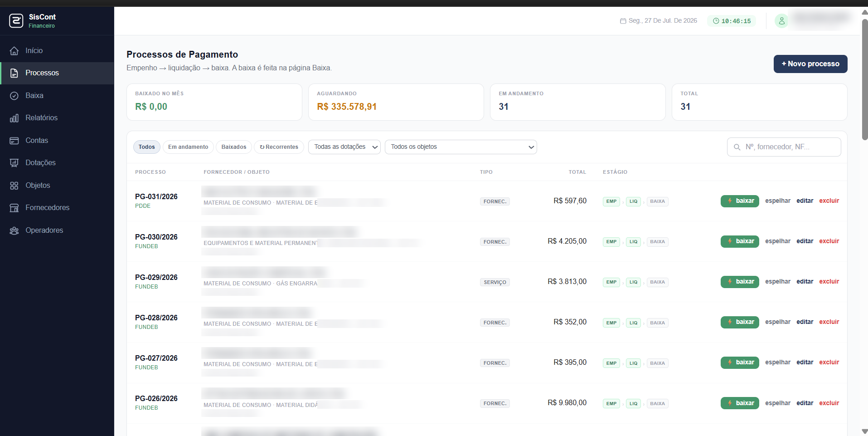Select the Todos filter tab

point(147,147)
